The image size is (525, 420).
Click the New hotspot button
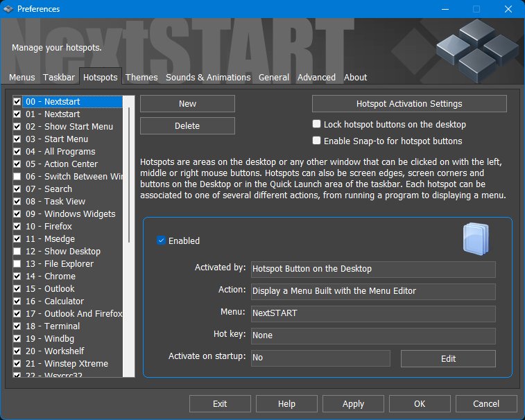187,104
